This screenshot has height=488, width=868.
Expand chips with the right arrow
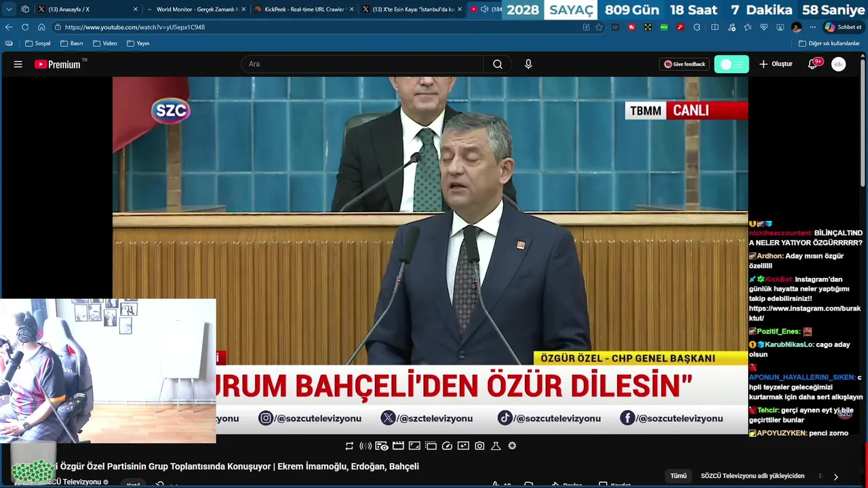point(835,476)
